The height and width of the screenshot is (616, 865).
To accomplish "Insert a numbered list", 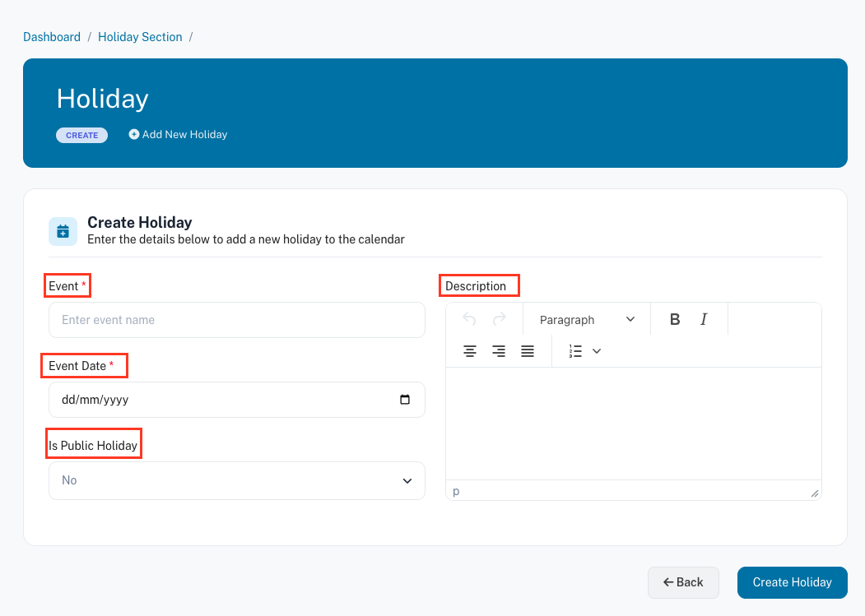I will (575, 351).
